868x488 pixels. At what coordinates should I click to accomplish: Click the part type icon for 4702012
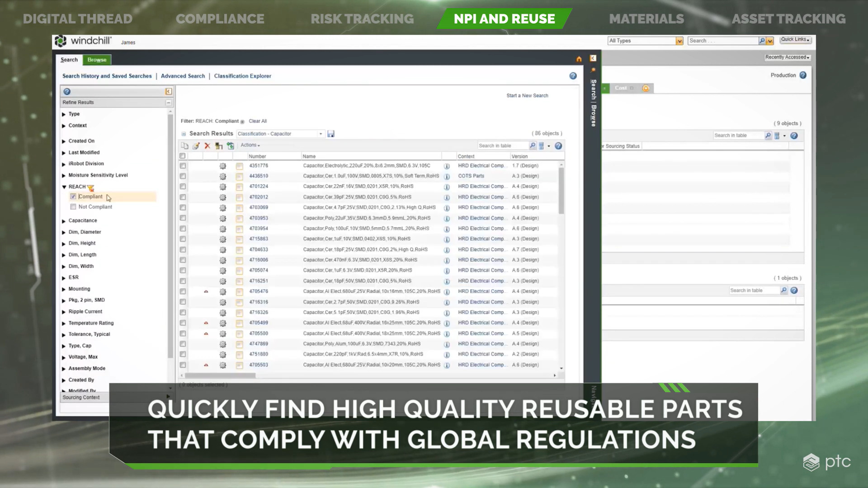[240, 197]
